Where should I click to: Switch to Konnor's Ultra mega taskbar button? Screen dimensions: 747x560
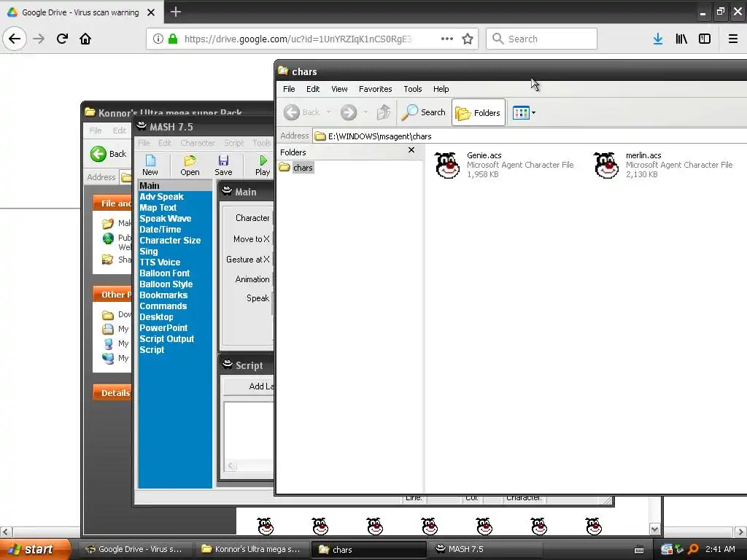tap(252, 549)
